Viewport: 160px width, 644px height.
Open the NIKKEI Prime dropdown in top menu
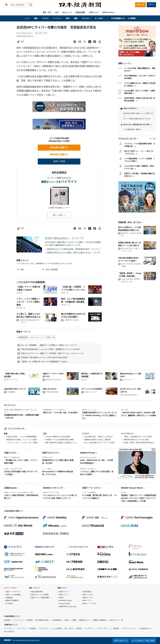(x=109, y=12)
